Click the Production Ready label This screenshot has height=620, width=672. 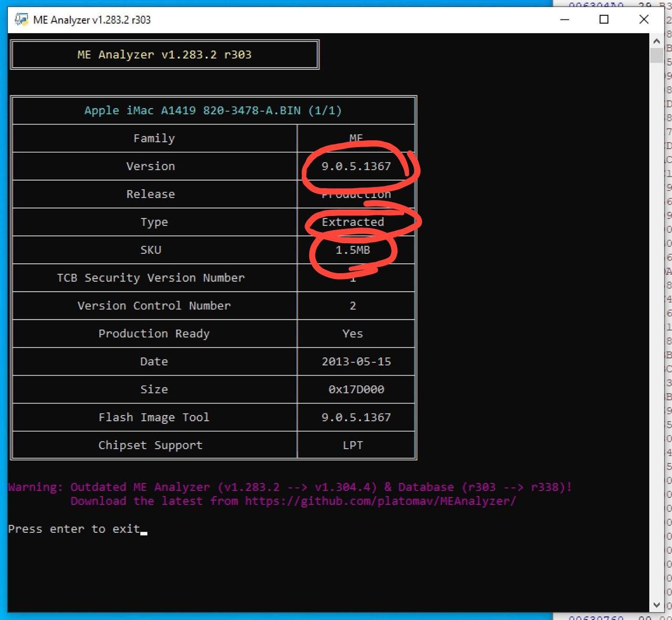pos(154,334)
